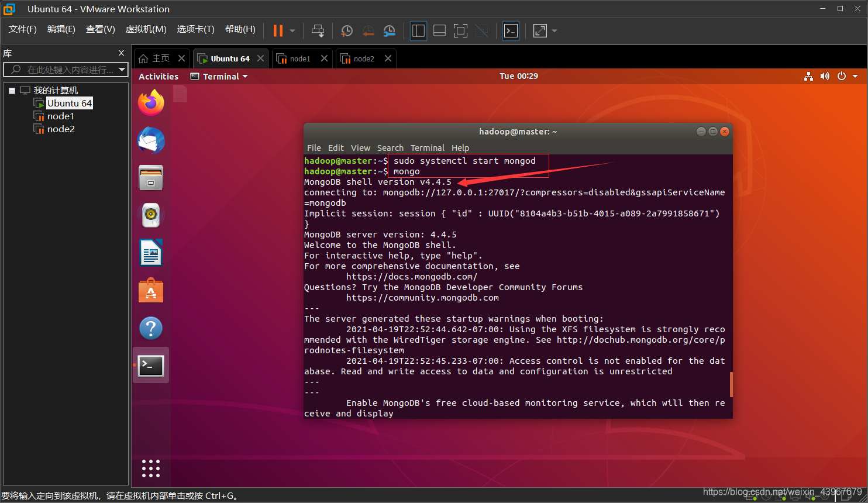Click the https://community.mongodb.com link

(x=422, y=298)
